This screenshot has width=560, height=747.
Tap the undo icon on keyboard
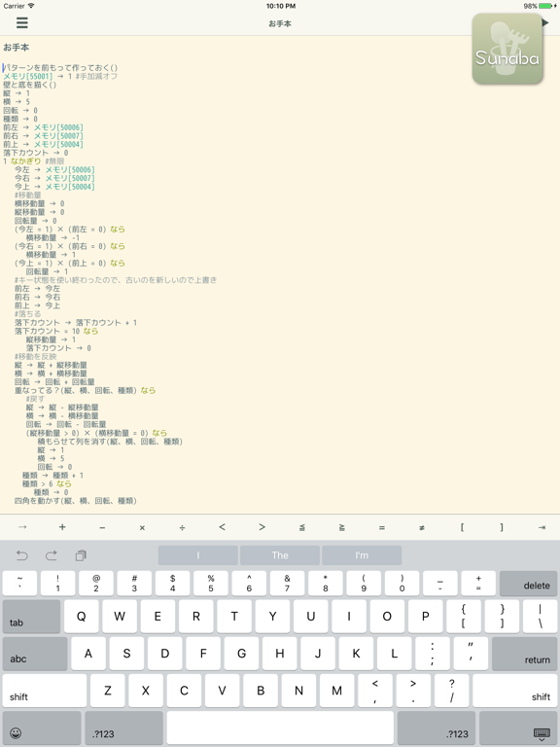pos(22,555)
